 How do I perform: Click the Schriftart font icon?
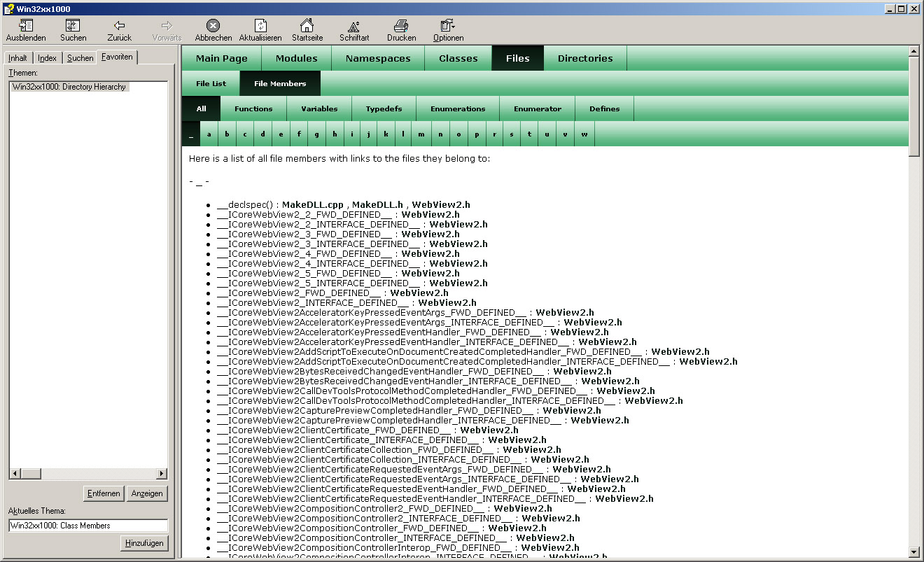pos(353,26)
